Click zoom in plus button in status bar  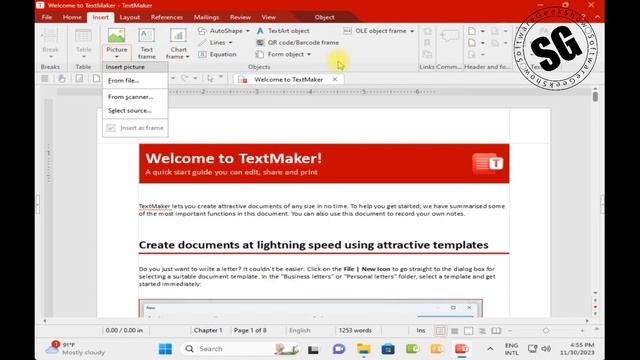tap(582, 331)
